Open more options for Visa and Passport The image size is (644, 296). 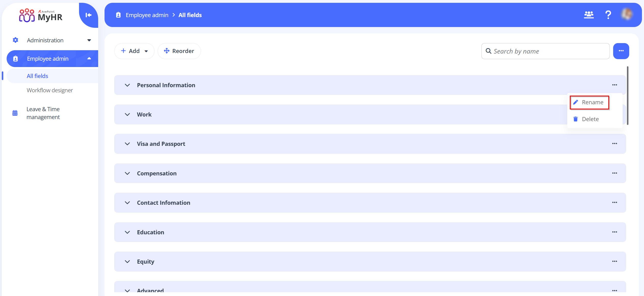point(614,144)
